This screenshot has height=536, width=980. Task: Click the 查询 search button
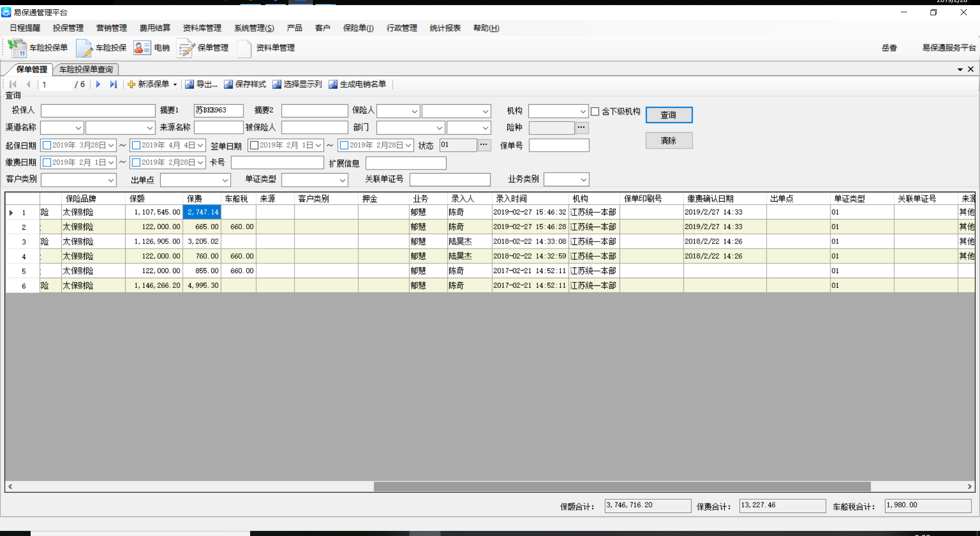pyautogui.click(x=669, y=115)
